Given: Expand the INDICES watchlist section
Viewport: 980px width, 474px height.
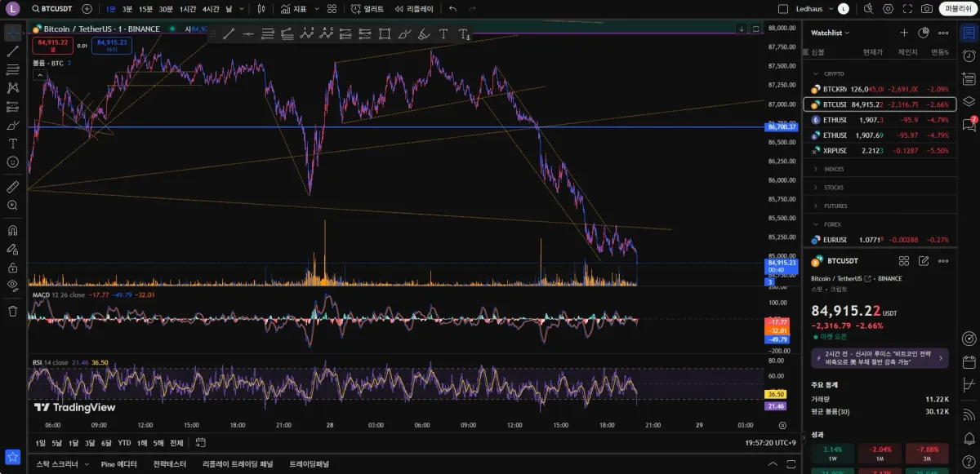Looking at the screenshot, I should [834, 169].
